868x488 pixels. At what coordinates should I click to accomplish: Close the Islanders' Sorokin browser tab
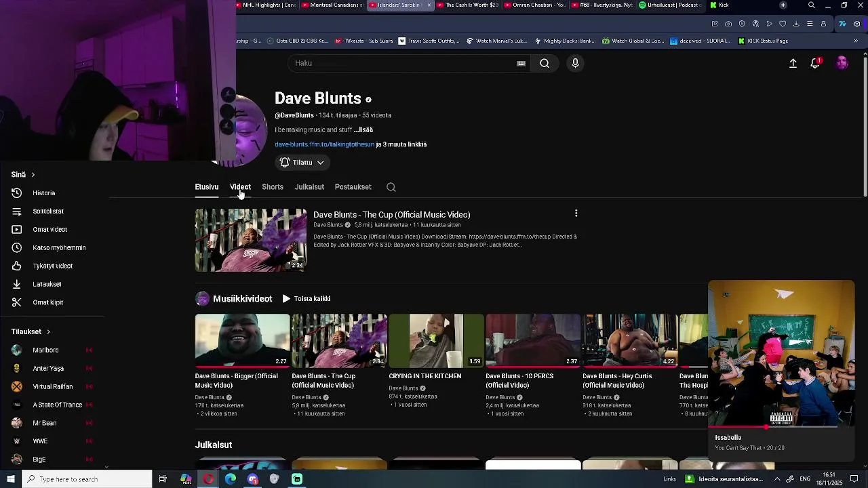pyautogui.click(x=429, y=5)
